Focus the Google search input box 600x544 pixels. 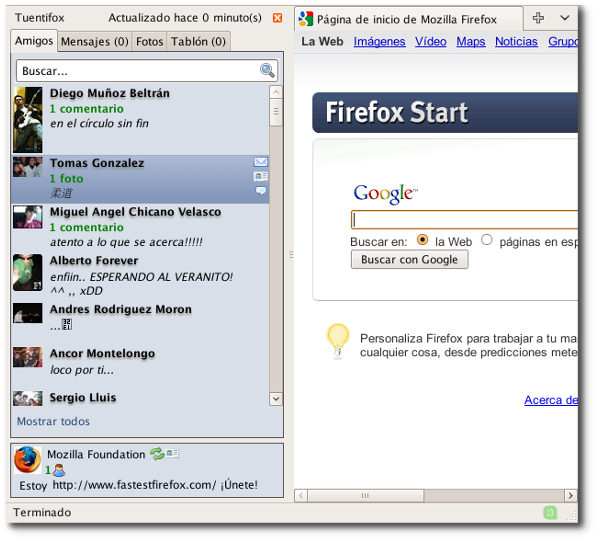pyautogui.click(x=465, y=220)
